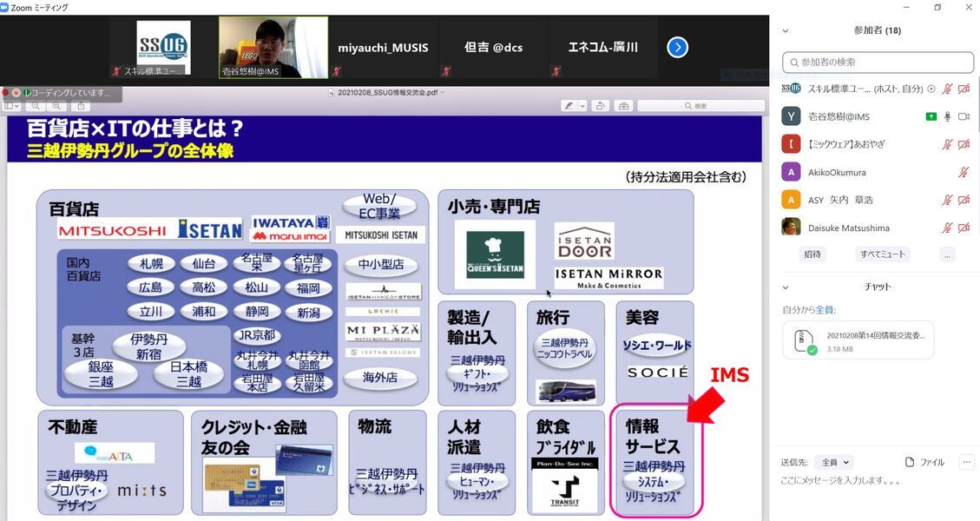
Task: Click the Y avatar of 壱谷悠樹@IMS
Action: point(792,116)
